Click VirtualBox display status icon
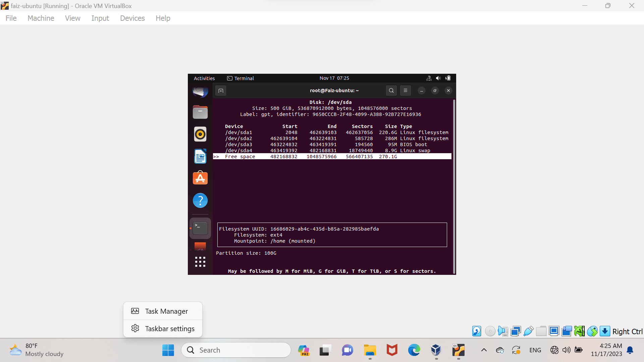Viewport: 644px width, 362px height. (554, 331)
